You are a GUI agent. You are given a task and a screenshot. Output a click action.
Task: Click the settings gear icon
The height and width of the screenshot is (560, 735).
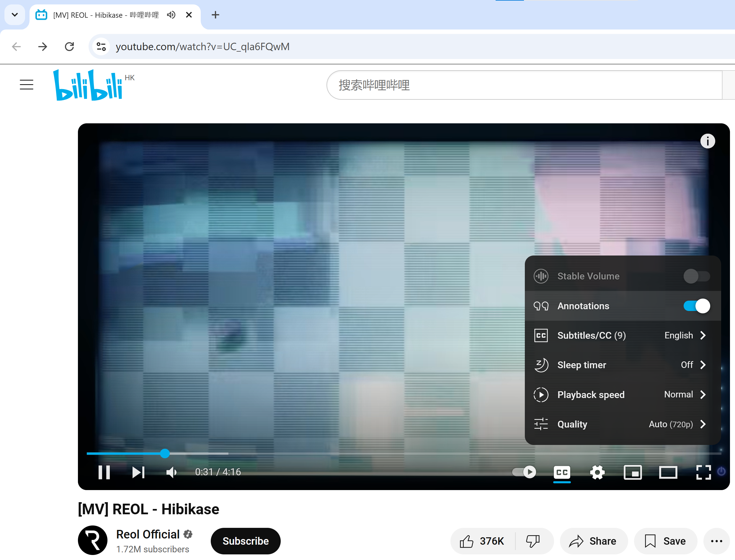click(597, 472)
